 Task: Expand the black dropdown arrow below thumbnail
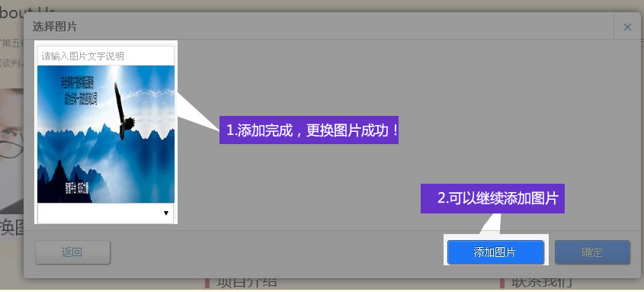[166, 213]
